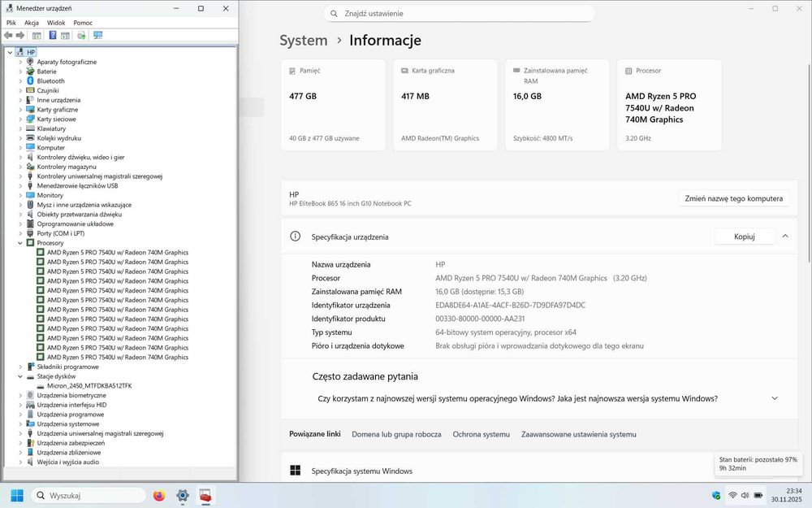Screen dimensions: 812x508
Task: Expand the Windows version FAQ question chevron
Action: tap(775, 398)
